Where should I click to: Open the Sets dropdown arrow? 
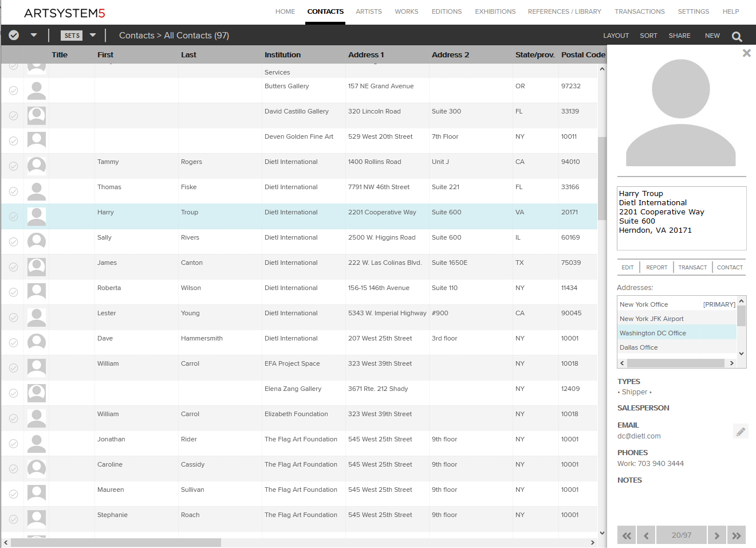pyautogui.click(x=93, y=36)
